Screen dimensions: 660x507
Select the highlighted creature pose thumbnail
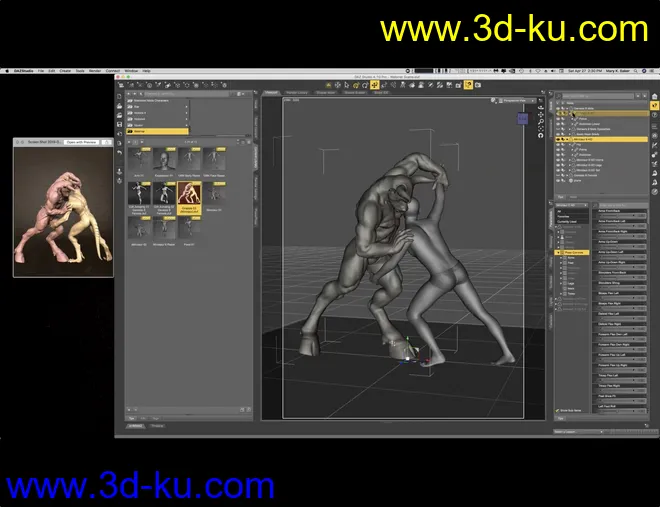(188, 199)
